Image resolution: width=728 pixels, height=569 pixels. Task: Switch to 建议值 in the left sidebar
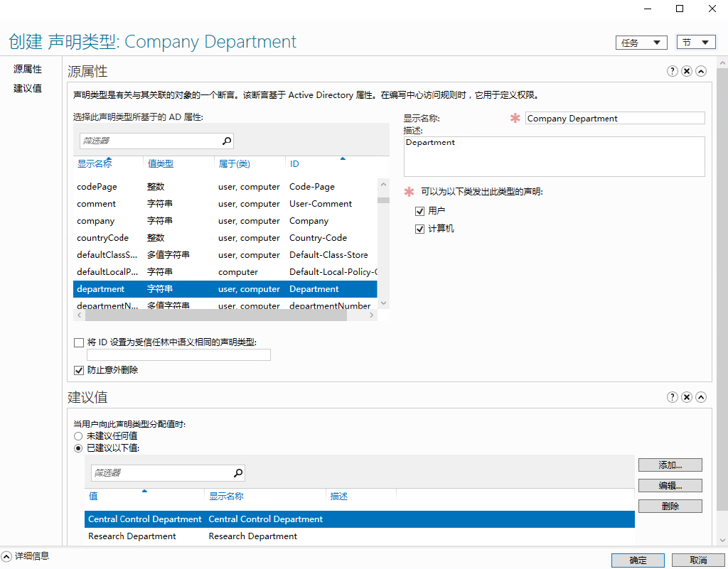coord(28,87)
